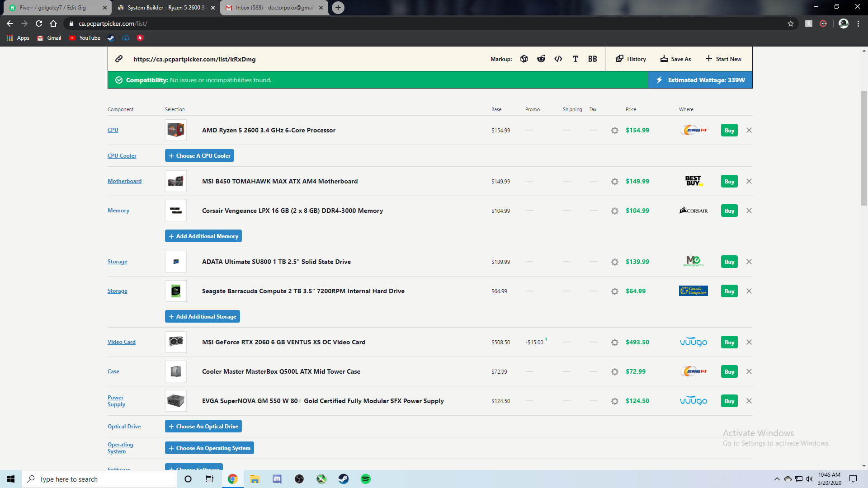Open Discord from the taskbar
Image resolution: width=868 pixels, height=488 pixels.
coord(277,479)
